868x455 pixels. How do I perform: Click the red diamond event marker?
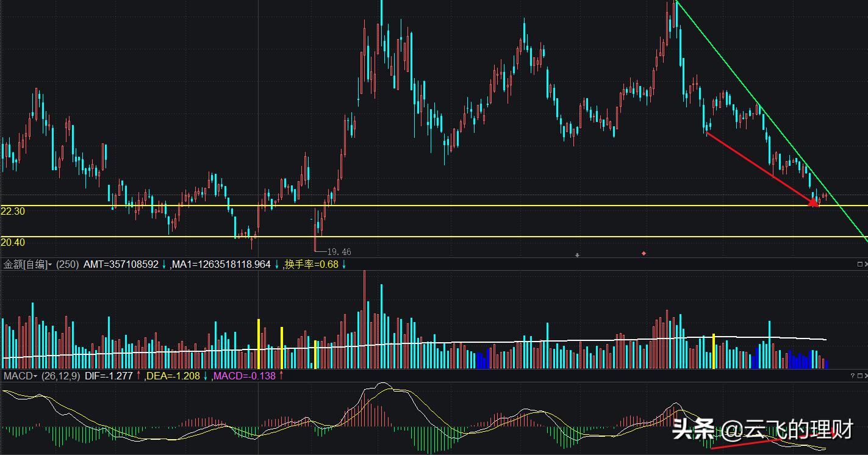point(644,253)
